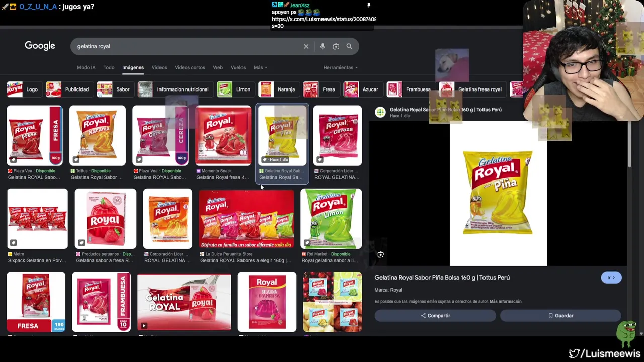644x362 pixels.
Task: Select the Frambuesa filter chip
Action: (x=410, y=89)
